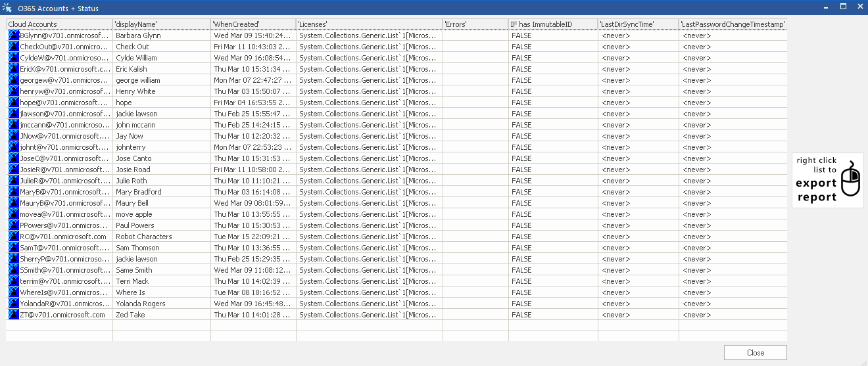Sort by the Cloud Accounts column header
Screen dimensions: 868x366
[59, 24]
